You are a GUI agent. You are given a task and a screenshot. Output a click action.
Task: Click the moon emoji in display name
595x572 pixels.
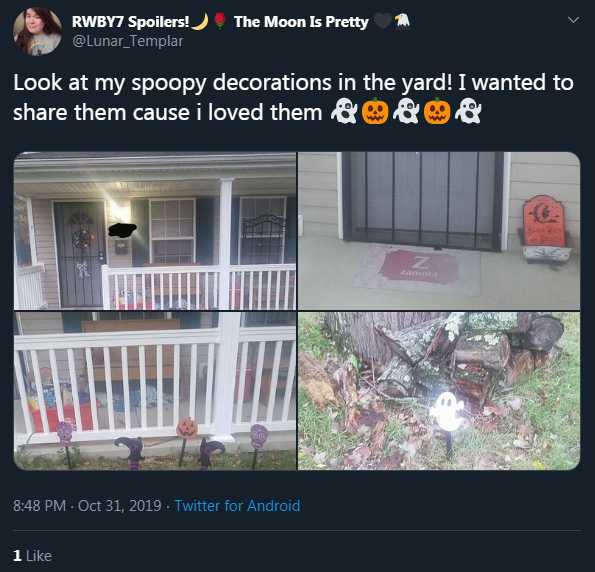[200, 22]
